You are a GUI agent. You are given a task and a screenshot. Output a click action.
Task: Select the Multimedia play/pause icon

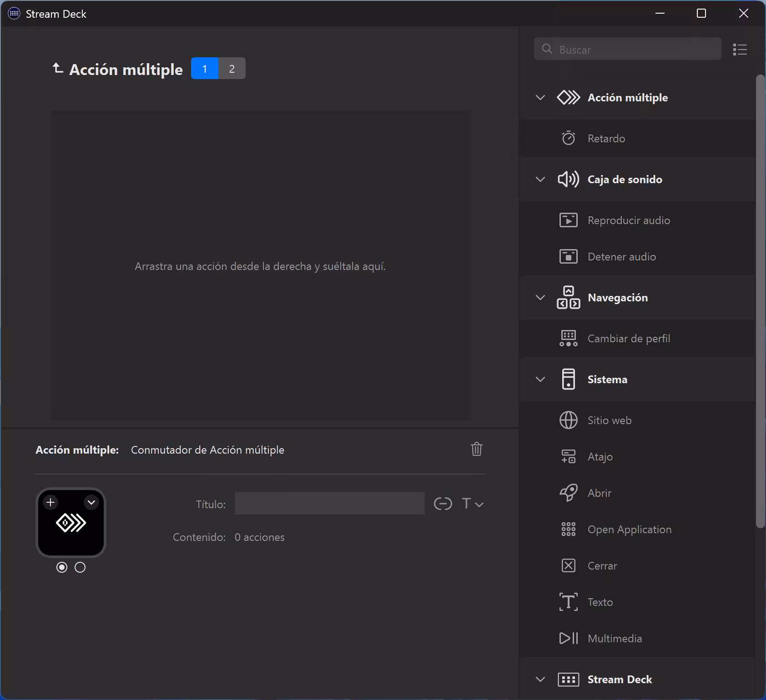[569, 638]
